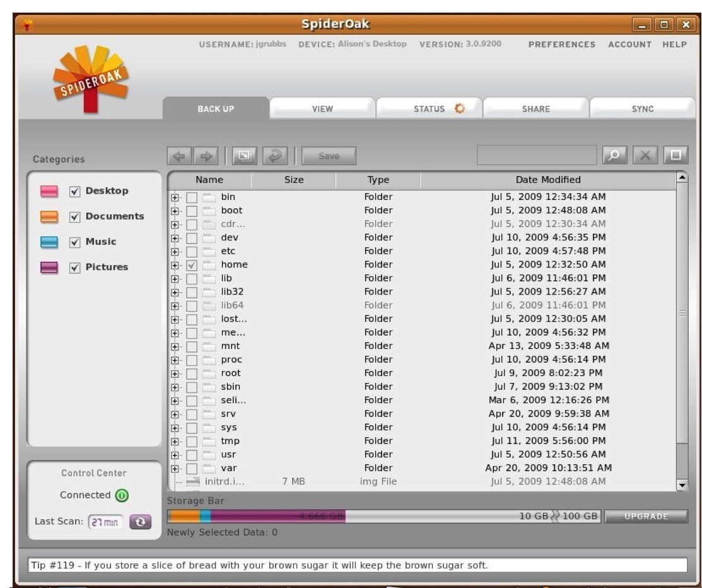Click the SpiderOak logo

coord(91,78)
